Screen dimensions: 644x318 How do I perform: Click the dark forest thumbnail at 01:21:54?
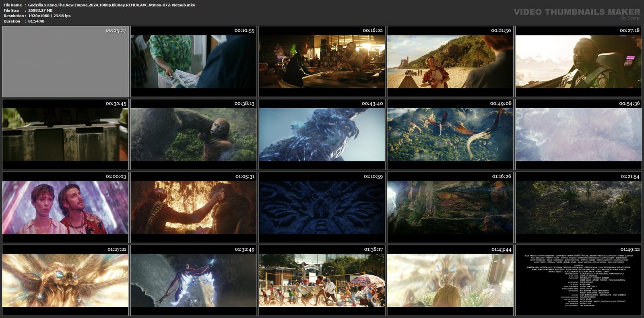click(x=579, y=207)
